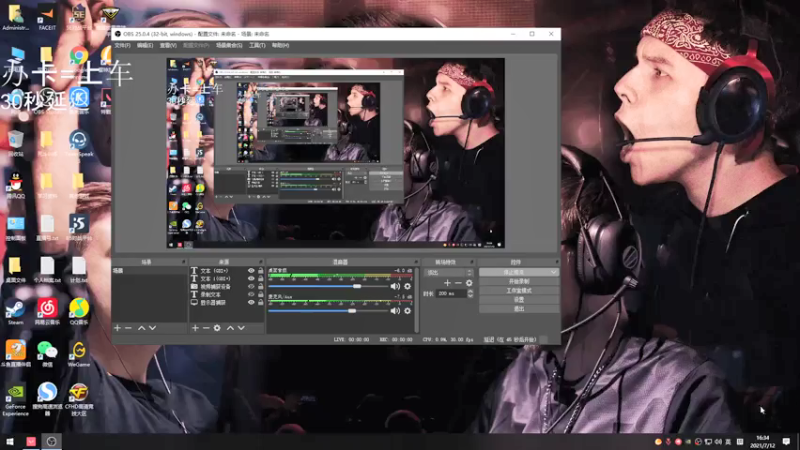Pop out the 场景 dock panel
800x450 pixels.
click(x=183, y=262)
